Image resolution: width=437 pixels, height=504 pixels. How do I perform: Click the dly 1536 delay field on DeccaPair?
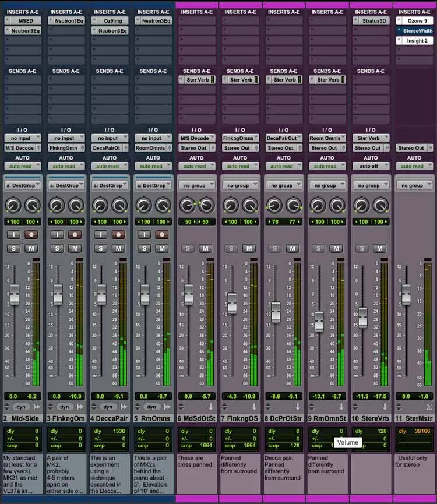coord(110,431)
